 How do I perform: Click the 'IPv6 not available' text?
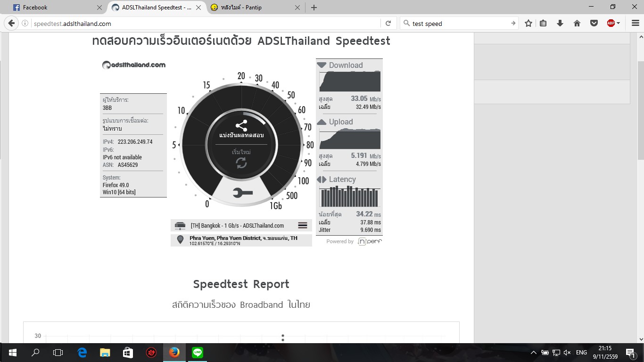pos(122,157)
